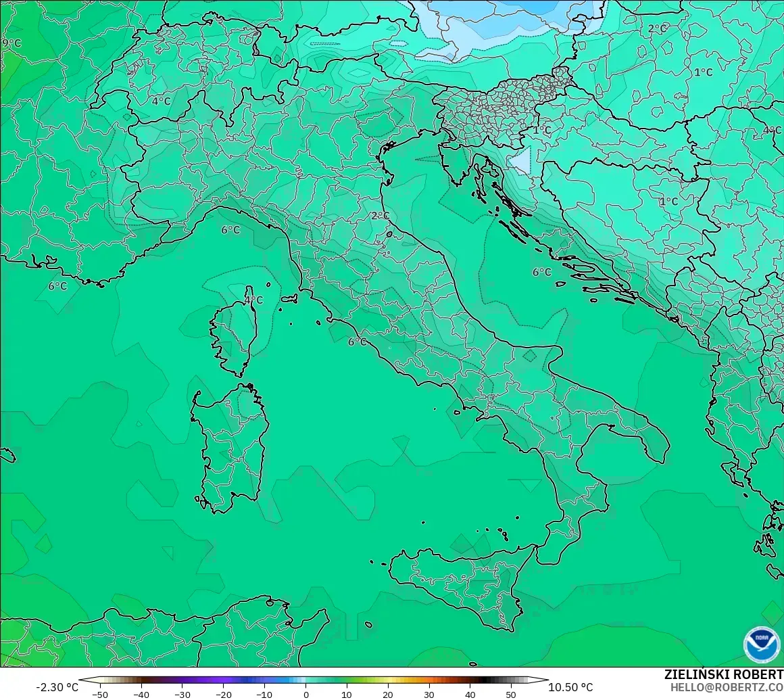
Task: Click the -40 tick on color scale
Action: 141,695
